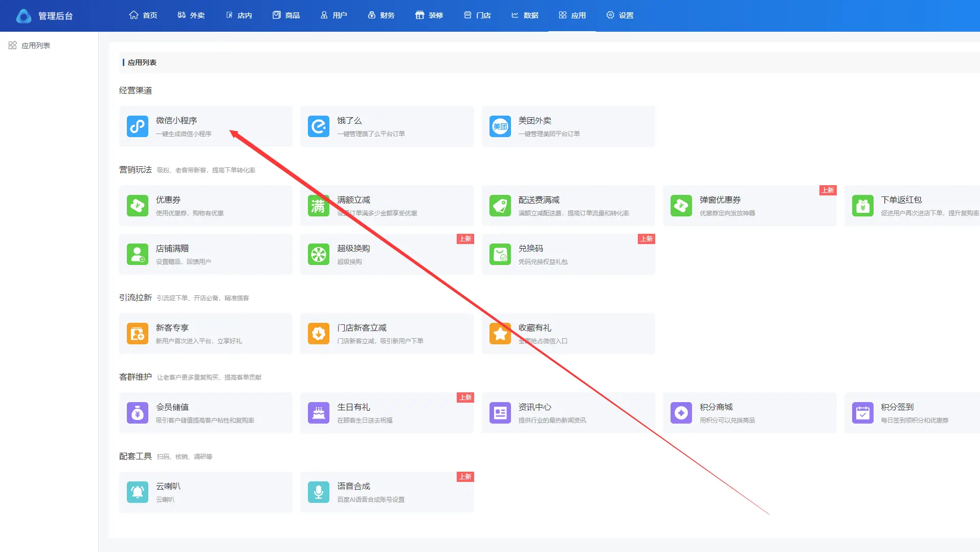Open the 资讯中心 application card
Screen dimensions: 980x552
pyautogui.click(x=568, y=413)
